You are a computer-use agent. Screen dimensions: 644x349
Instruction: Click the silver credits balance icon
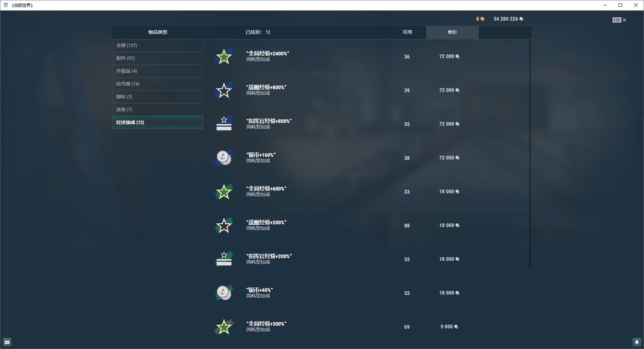[x=521, y=19]
